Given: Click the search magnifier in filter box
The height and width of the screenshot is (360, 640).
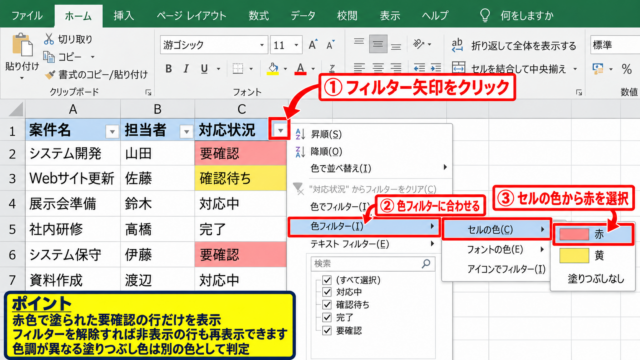Looking at the screenshot, I should click(426, 264).
